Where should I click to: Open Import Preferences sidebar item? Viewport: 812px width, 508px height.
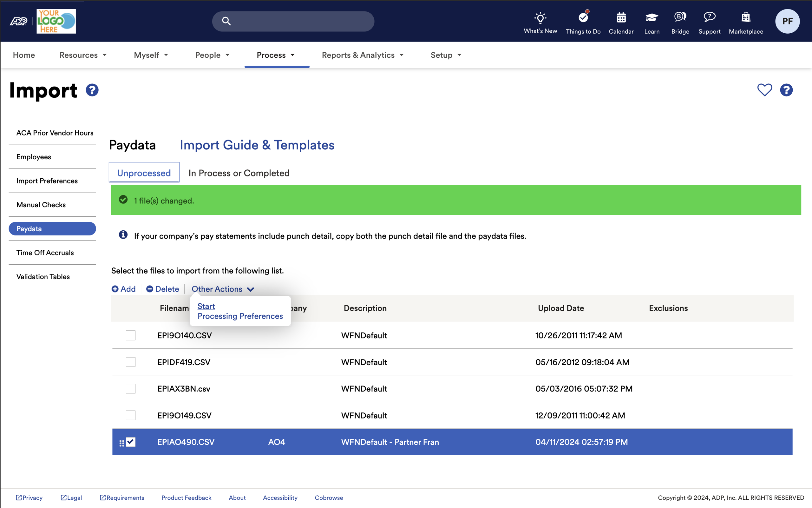47,181
